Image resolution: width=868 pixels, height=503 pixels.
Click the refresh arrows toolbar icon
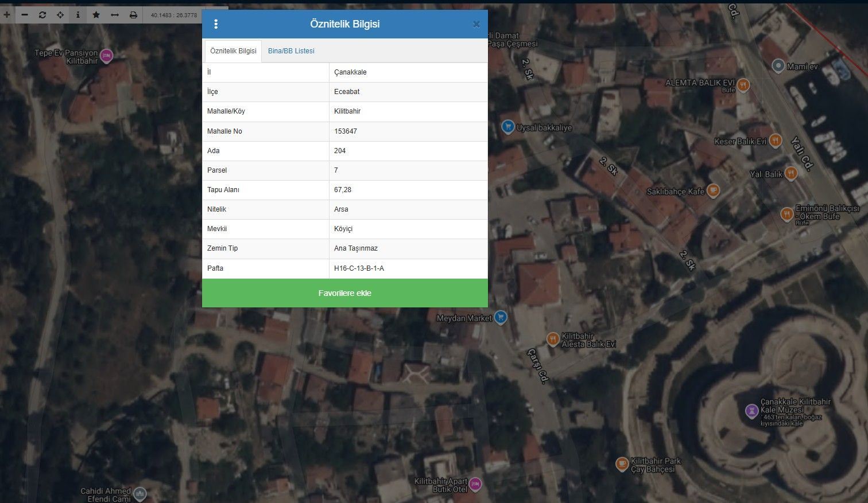click(42, 15)
